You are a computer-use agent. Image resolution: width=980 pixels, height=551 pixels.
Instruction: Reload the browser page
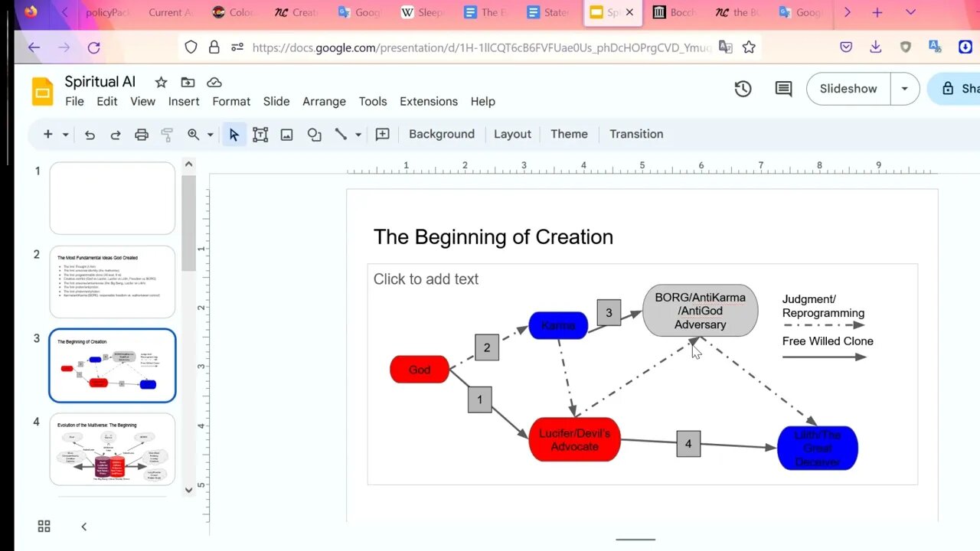coord(93,47)
